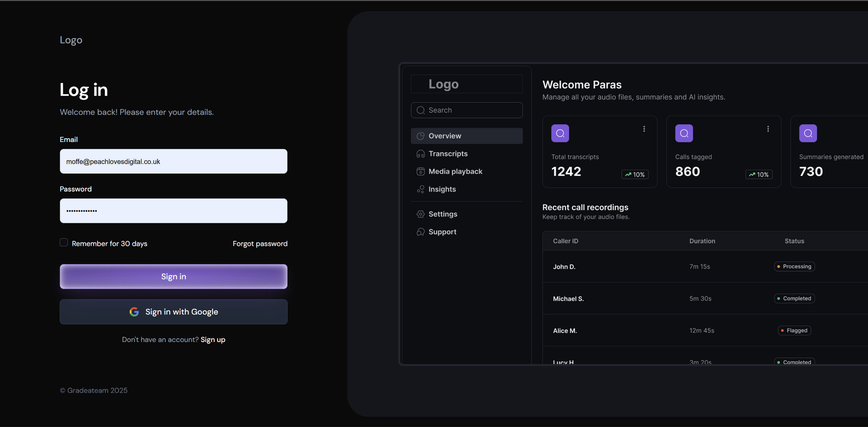Click inside the Email input field
This screenshot has height=427, width=868.
point(173,161)
